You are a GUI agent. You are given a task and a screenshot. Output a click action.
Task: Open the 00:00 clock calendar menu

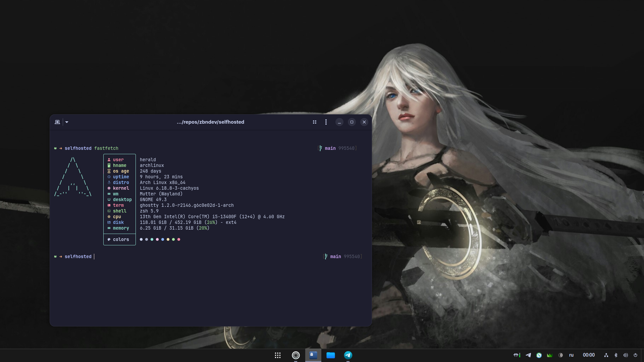[x=589, y=355]
